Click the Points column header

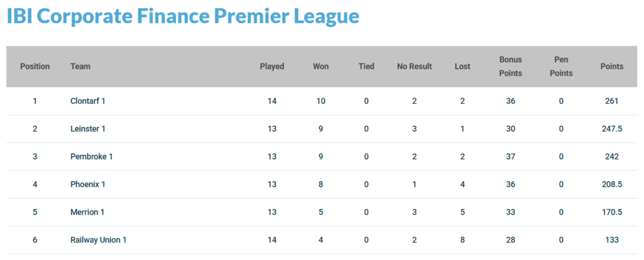612,66
